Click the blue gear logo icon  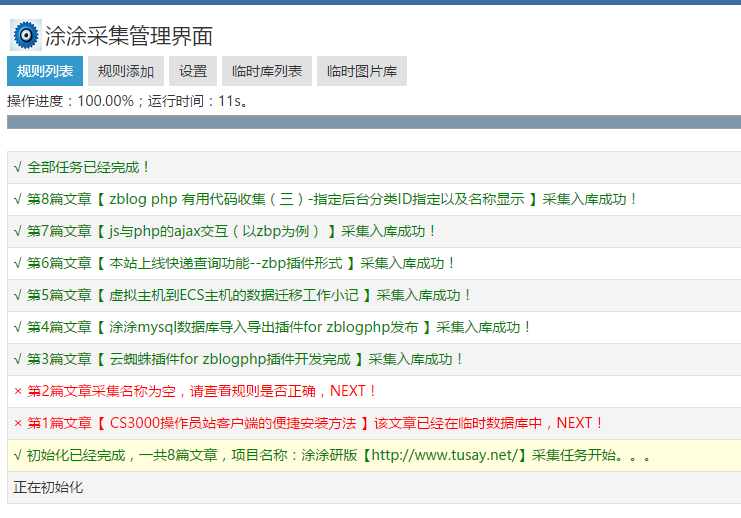click(26, 35)
